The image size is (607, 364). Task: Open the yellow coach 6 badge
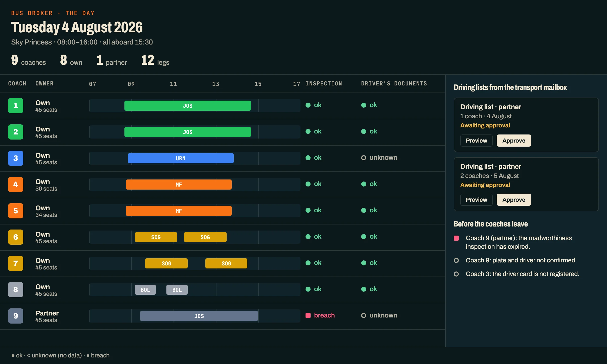(16, 237)
